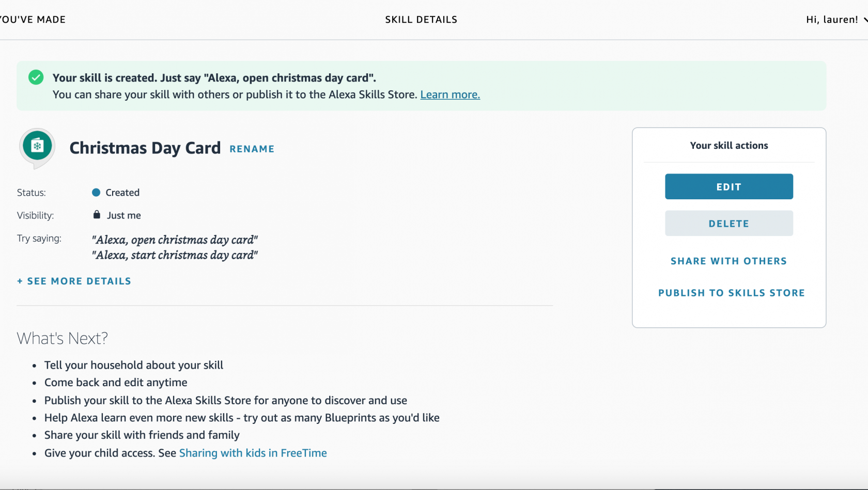Image resolution: width=868 pixels, height=490 pixels.
Task: Select Publish to Skills Store
Action: point(731,293)
